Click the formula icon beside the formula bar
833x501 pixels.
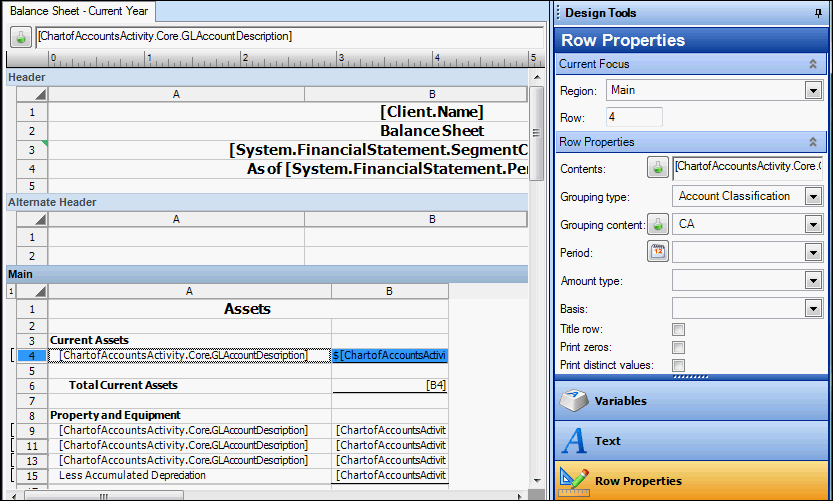[x=20, y=36]
